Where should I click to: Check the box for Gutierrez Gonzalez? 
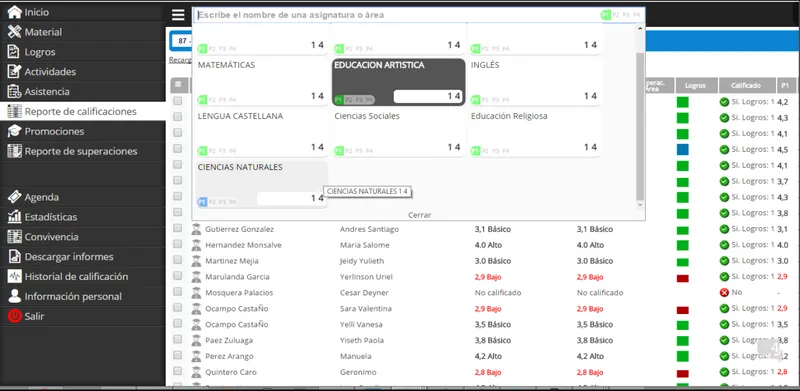coord(178,228)
